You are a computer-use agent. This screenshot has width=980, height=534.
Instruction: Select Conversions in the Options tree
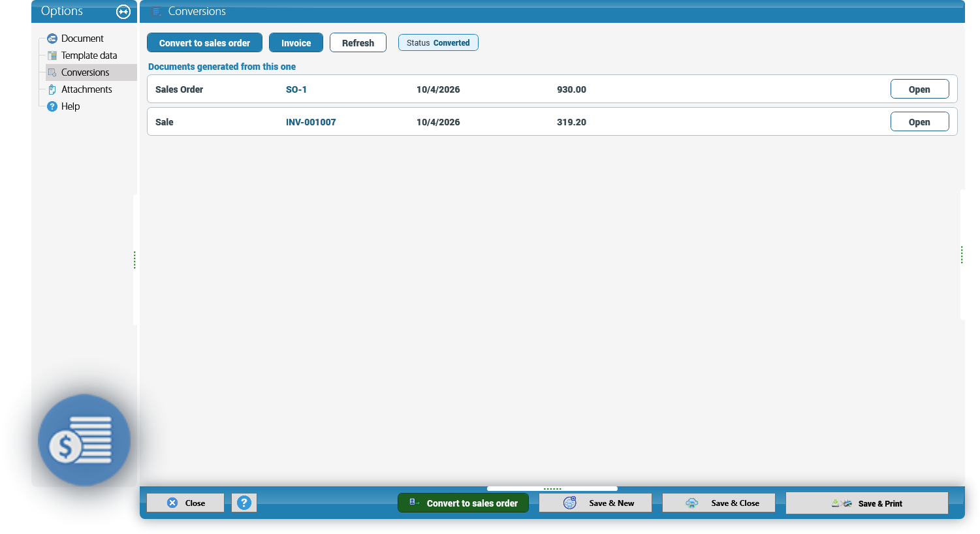(x=86, y=72)
